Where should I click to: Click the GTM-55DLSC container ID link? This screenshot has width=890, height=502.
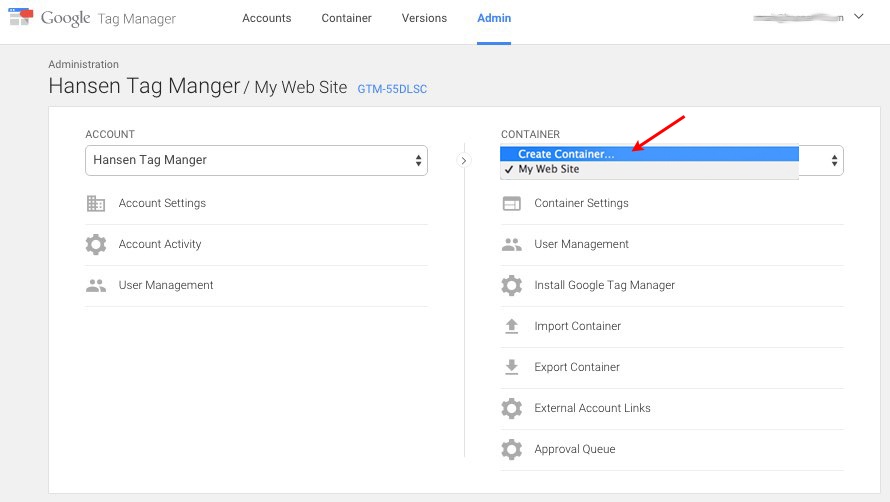pyautogui.click(x=392, y=89)
